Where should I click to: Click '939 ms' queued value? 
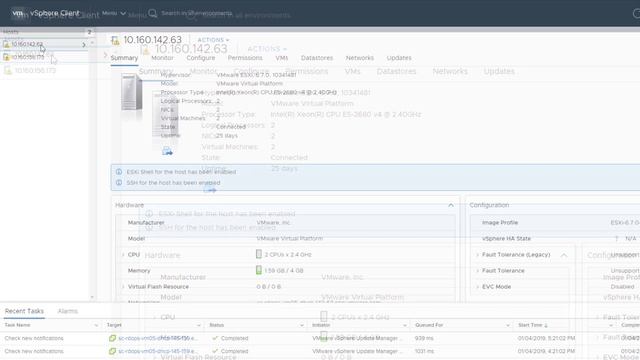click(424, 338)
